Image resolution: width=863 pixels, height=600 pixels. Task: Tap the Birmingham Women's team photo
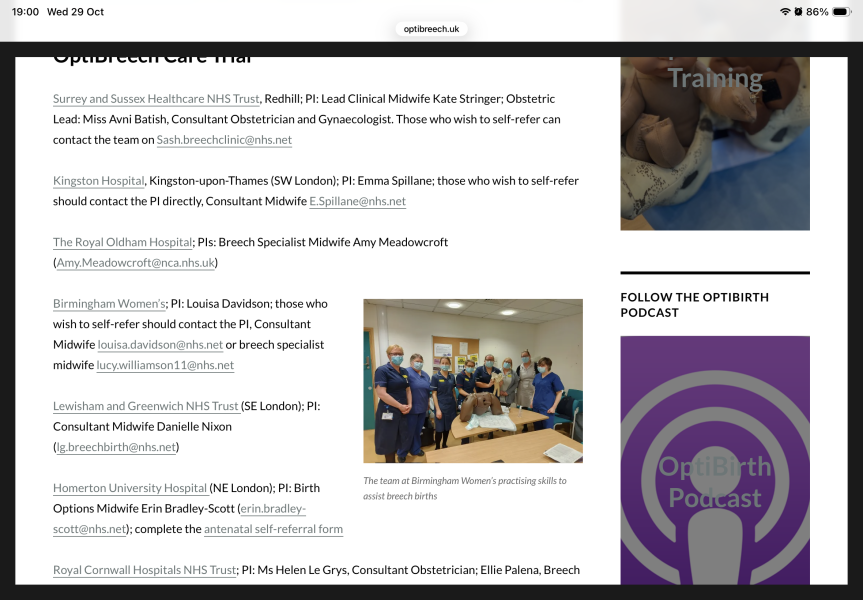point(473,381)
